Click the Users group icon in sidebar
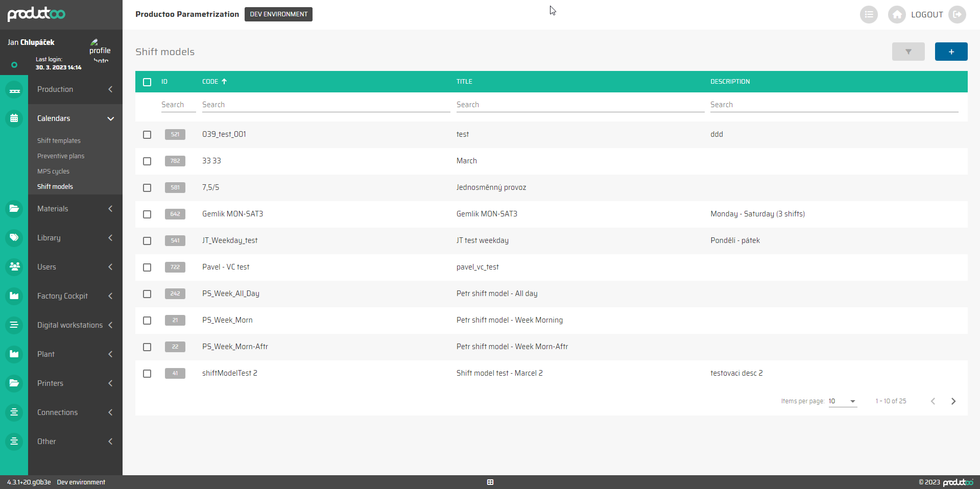This screenshot has width=980, height=489. 14,267
